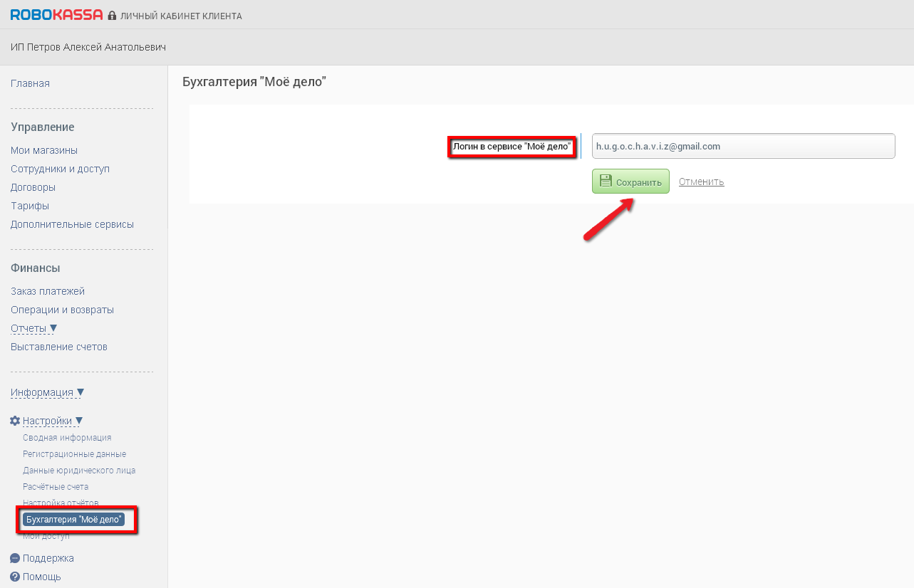This screenshot has height=588, width=914.
Task: Select Настройка отчётов in settings
Action: [61, 503]
